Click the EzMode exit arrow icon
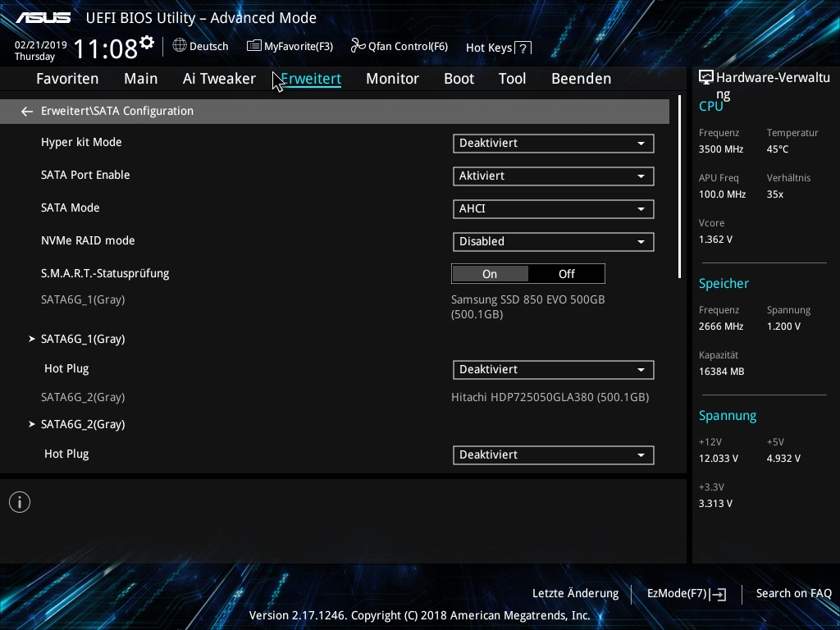 click(719, 594)
